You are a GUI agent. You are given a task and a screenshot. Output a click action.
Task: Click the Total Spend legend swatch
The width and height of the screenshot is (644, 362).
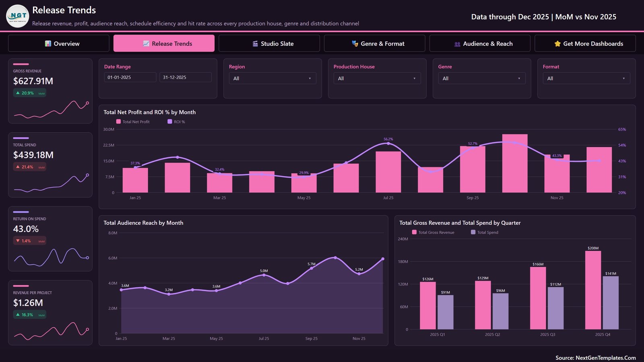473,232
